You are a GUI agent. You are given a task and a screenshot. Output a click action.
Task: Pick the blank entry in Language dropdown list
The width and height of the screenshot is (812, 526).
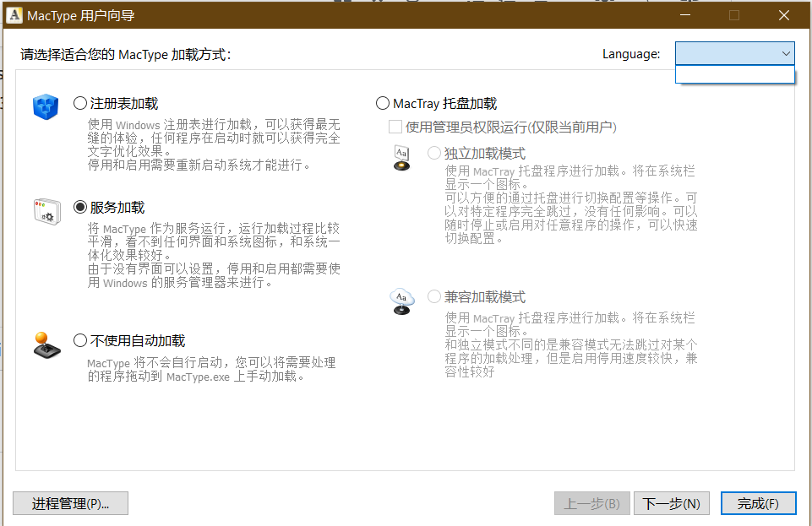[x=735, y=74]
